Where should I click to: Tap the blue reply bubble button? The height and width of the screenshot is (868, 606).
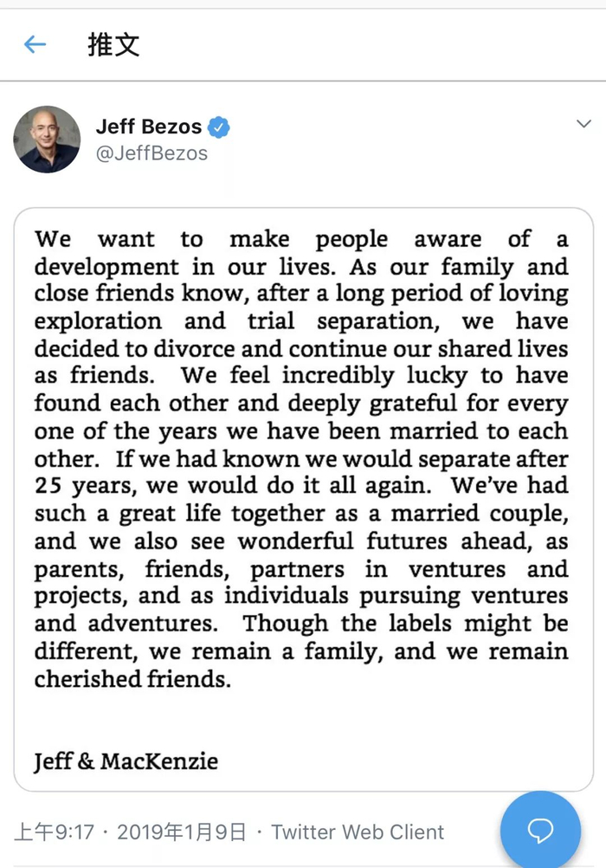(x=540, y=830)
